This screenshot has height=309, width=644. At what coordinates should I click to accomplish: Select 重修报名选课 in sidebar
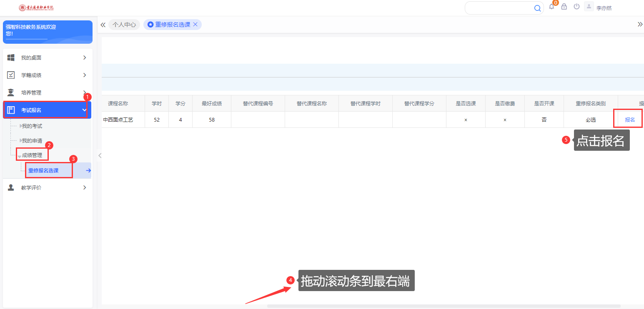(x=43, y=170)
